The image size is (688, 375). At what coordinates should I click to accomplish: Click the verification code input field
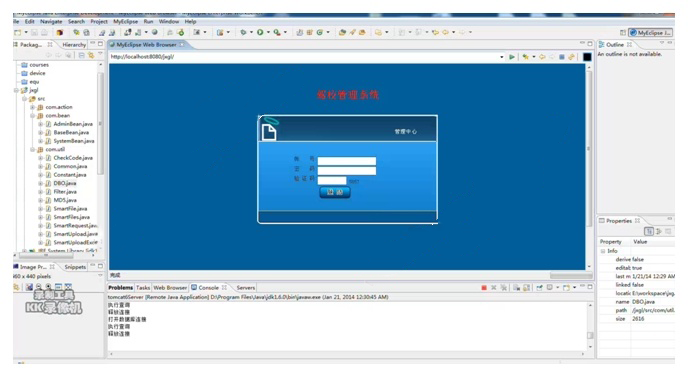click(x=332, y=180)
